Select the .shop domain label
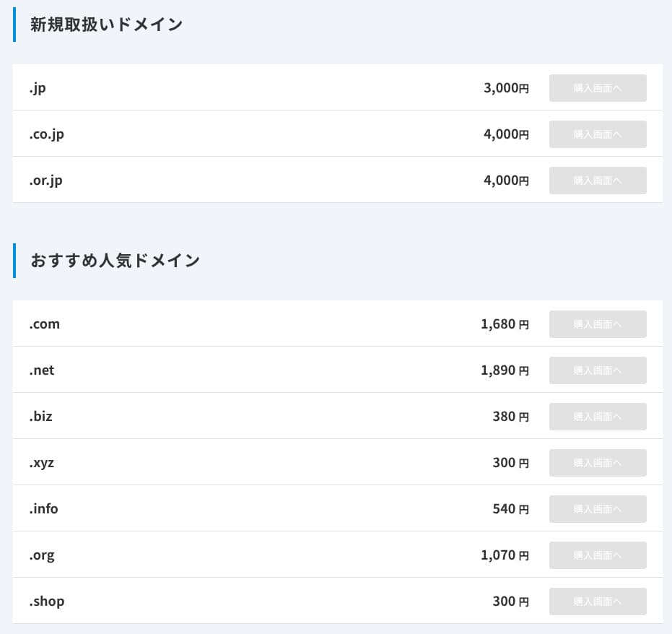Image resolution: width=672 pixels, height=634 pixels. (47, 602)
